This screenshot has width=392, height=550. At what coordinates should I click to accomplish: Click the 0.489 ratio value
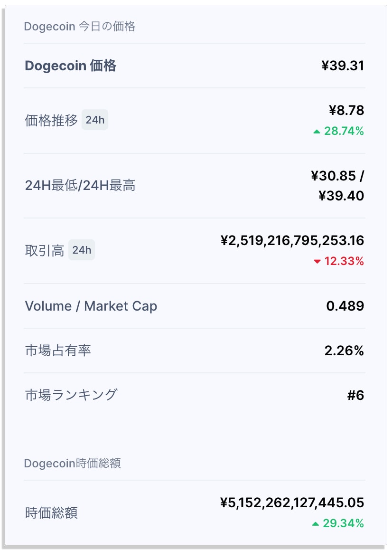[345, 306]
